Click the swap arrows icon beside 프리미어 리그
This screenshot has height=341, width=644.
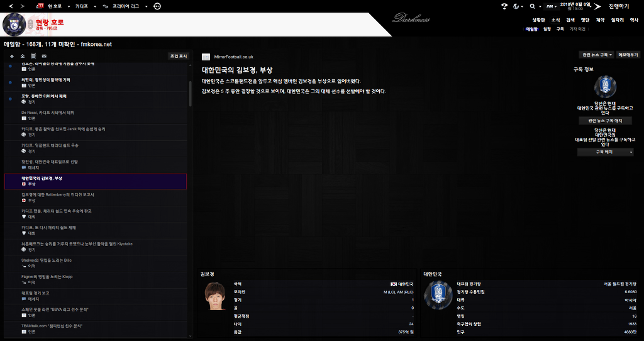106,6
